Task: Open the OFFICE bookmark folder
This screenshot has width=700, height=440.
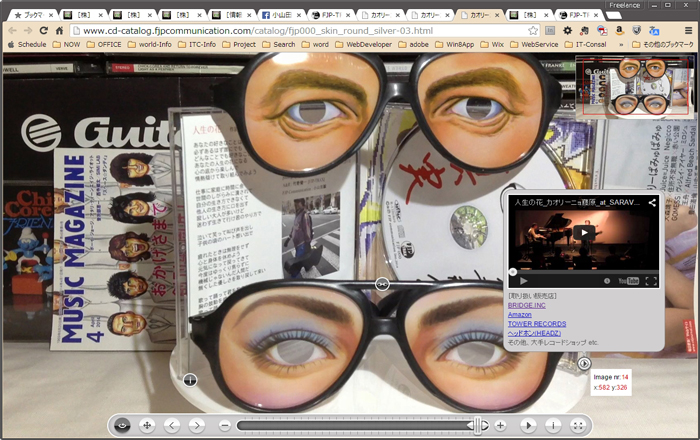Action: [x=104, y=45]
